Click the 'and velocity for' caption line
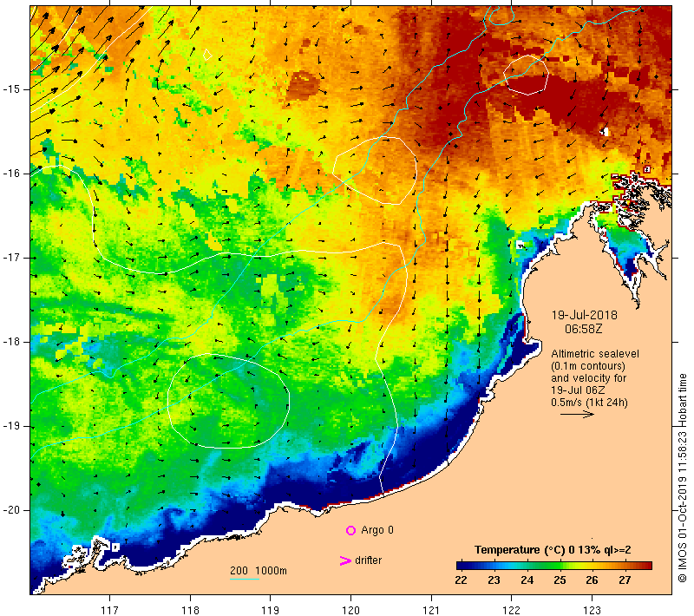 point(589,378)
